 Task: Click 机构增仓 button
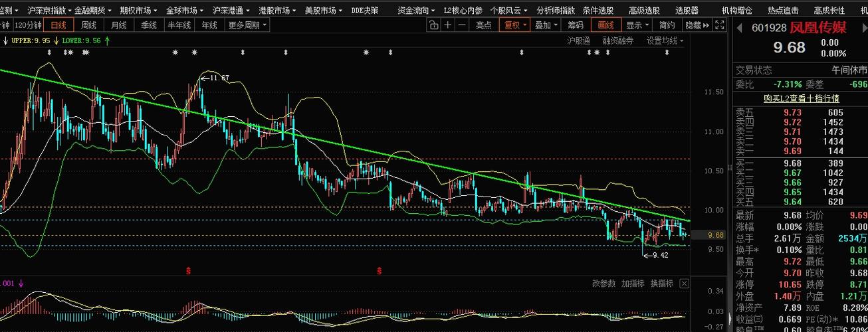pos(737,11)
